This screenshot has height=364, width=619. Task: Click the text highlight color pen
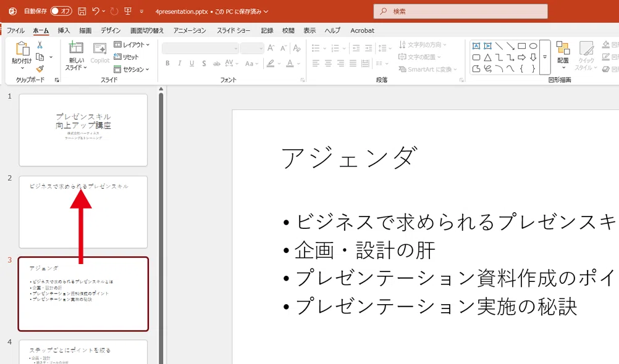(271, 63)
